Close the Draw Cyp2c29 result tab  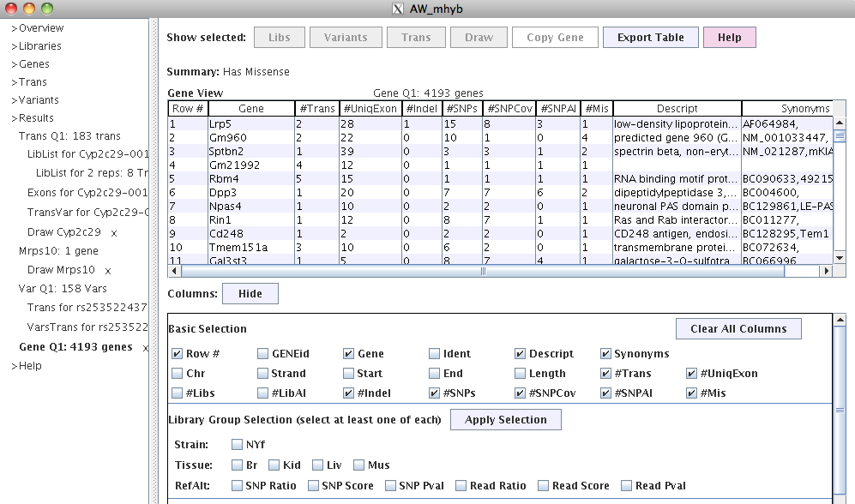(x=114, y=233)
